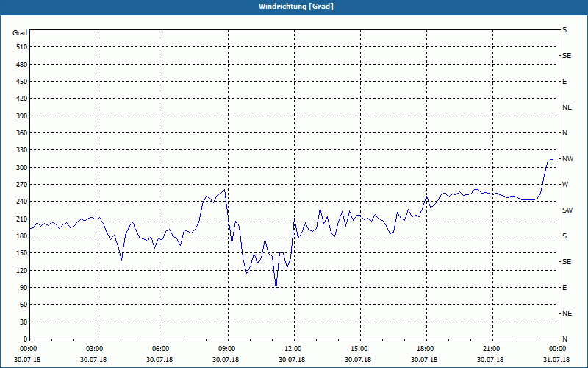Click the 03:00 time axis label
This screenshot has height=368, width=588.
tap(93, 348)
